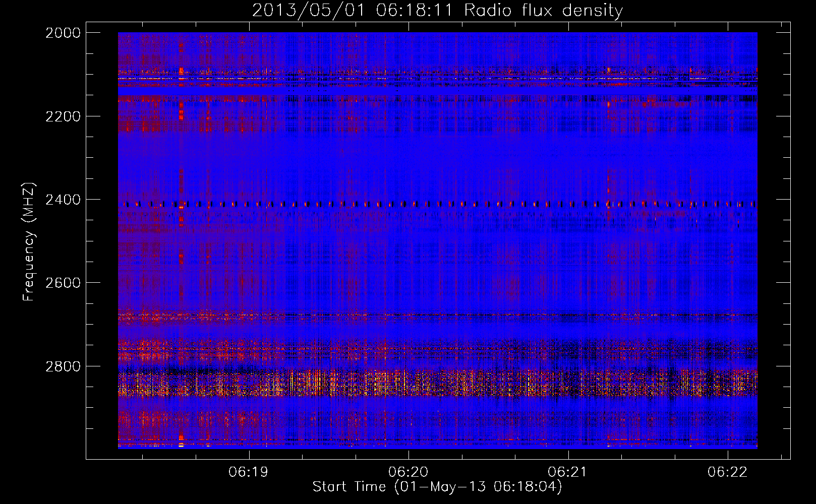Click the 06:19 time tick label
The height and width of the screenshot is (504, 816).
tap(248, 472)
